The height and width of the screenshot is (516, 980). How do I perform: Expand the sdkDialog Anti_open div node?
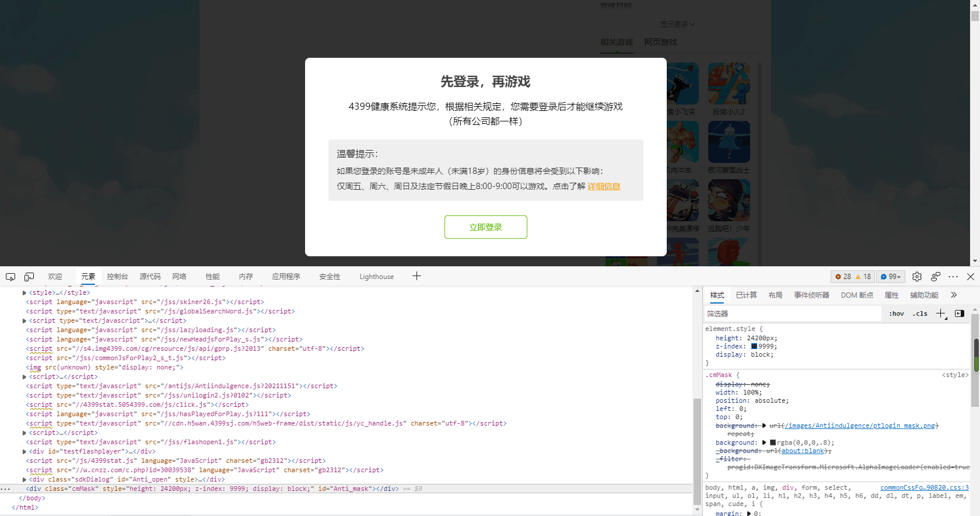click(x=24, y=479)
